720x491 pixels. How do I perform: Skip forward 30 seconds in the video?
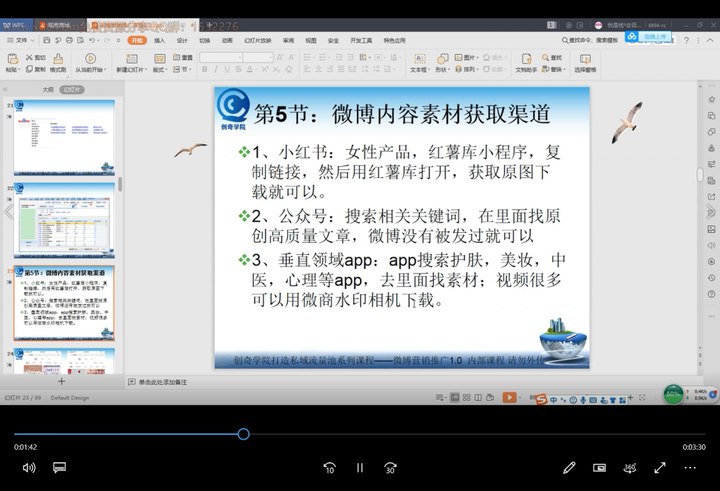(x=390, y=468)
